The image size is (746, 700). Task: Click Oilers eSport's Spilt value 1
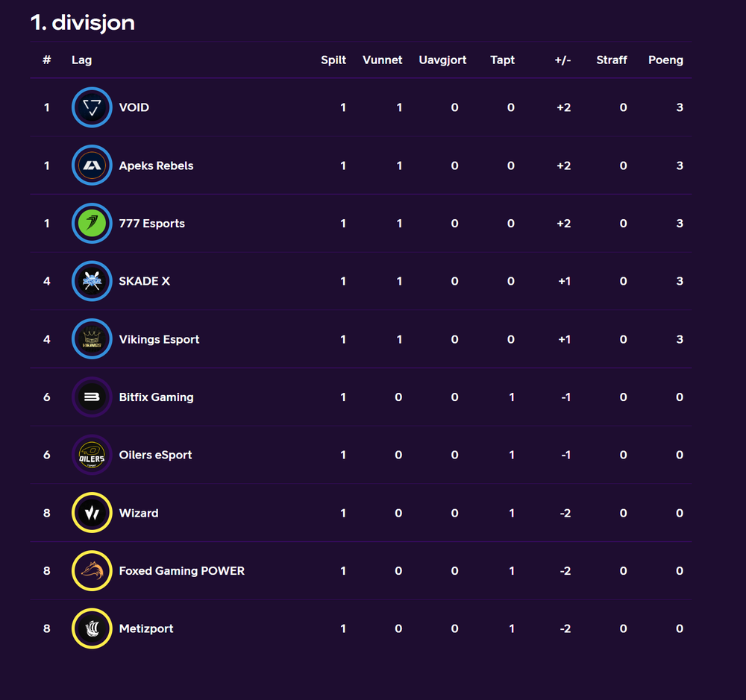point(343,455)
